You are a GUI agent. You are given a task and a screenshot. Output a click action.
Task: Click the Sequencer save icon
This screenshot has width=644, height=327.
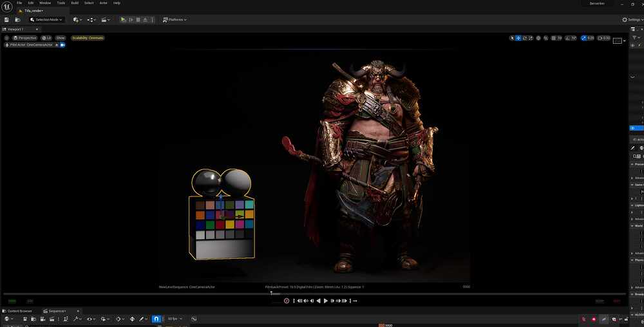[24, 319]
